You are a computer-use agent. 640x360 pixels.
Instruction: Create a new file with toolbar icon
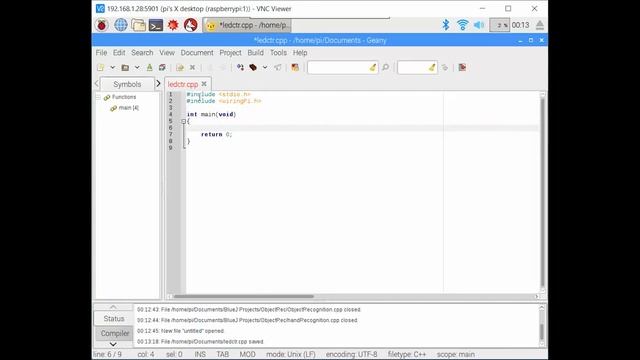(100, 68)
